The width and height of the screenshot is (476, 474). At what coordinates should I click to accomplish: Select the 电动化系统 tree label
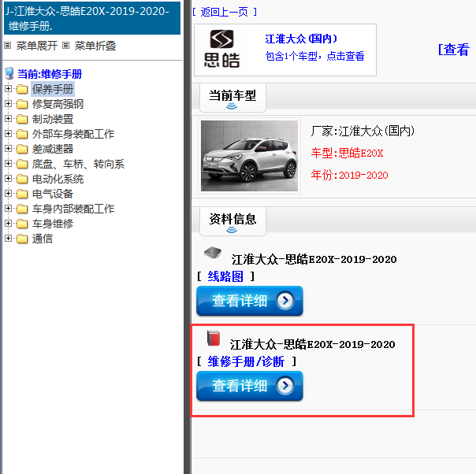point(58,179)
